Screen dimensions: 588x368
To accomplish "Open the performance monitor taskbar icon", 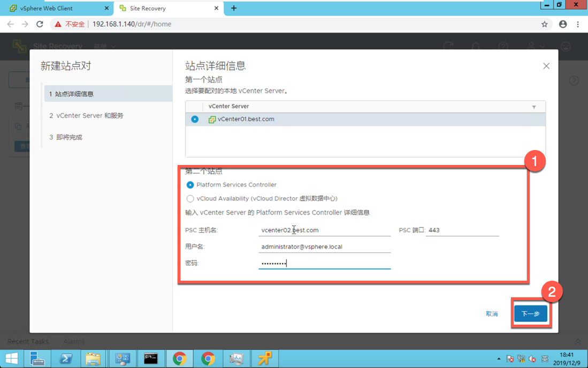I will pyautogui.click(x=236, y=358).
